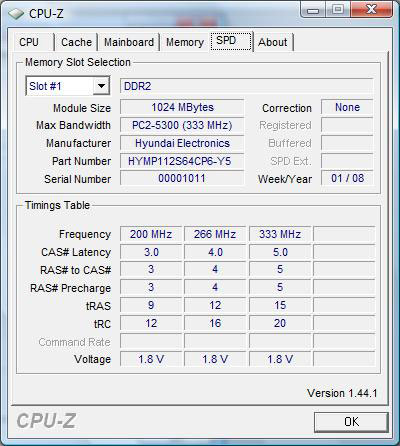
Task: Click the tRAS value 15
Action: pyautogui.click(x=280, y=305)
